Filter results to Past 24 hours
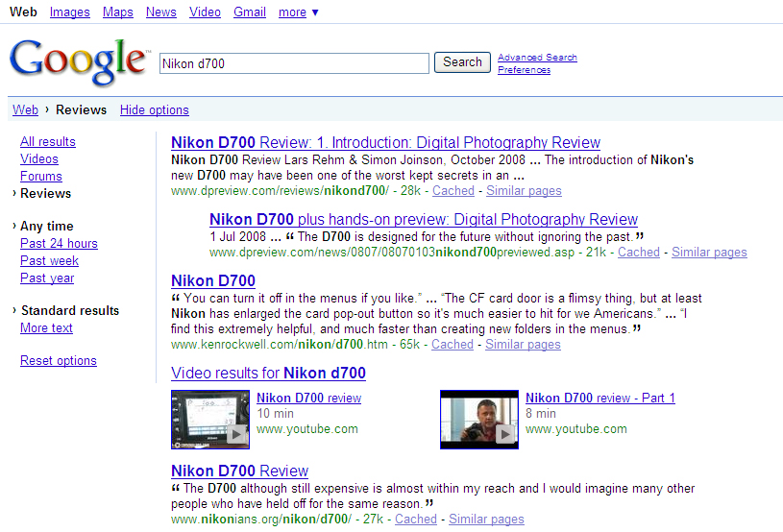Image resolution: width=783 pixels, height=532 pixels. point(59,244)
